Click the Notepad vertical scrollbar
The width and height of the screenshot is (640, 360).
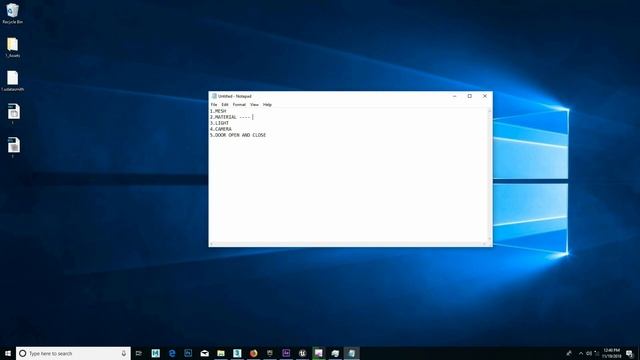490,175
